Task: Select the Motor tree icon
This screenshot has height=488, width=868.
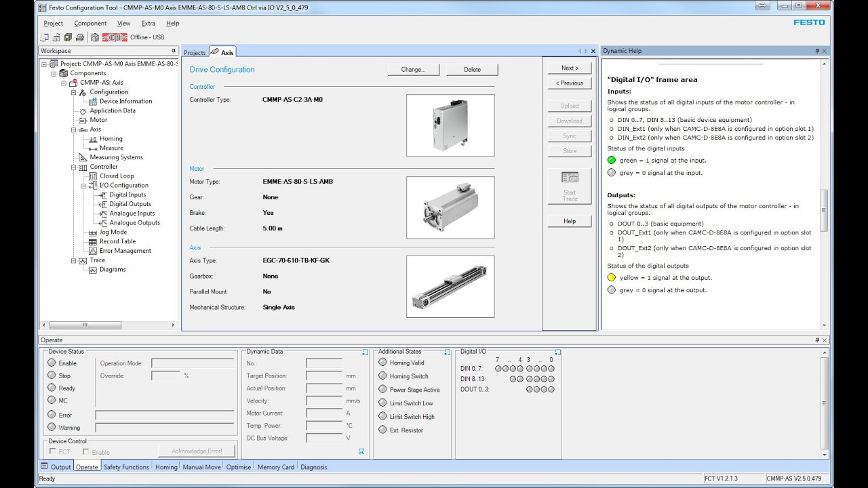Action: pos(83,121)
